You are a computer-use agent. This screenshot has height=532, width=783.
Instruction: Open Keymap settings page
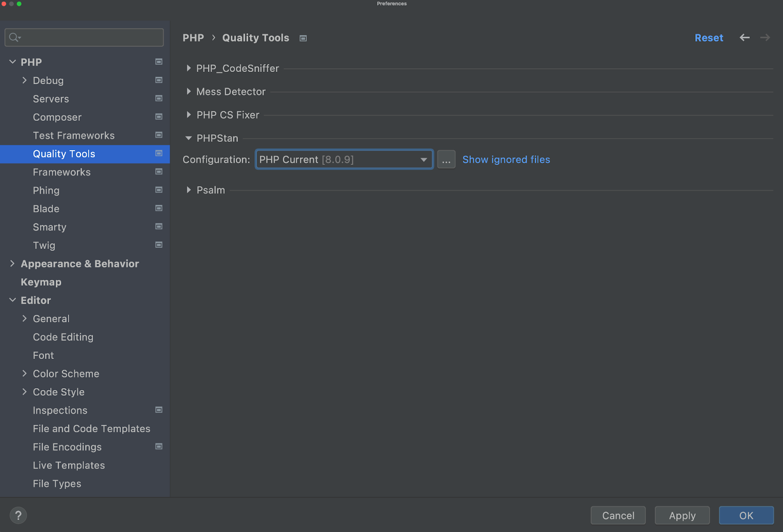[41, 282]
